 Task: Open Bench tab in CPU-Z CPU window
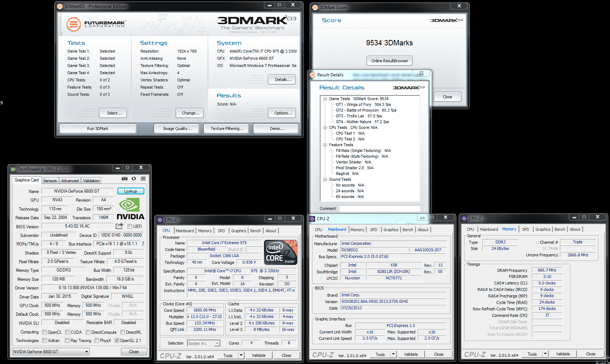pos(255,231)
